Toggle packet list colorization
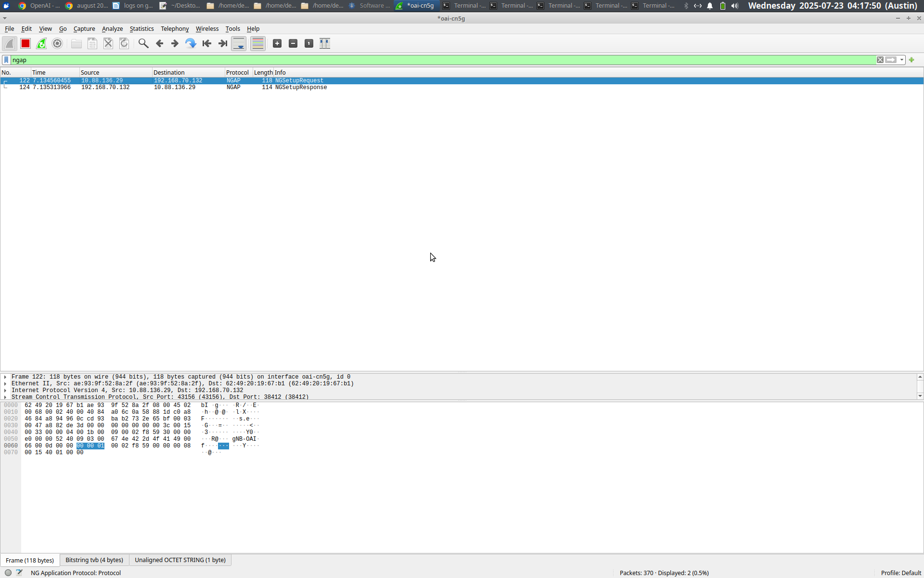 pyautogui.click(x=258, y=43)
